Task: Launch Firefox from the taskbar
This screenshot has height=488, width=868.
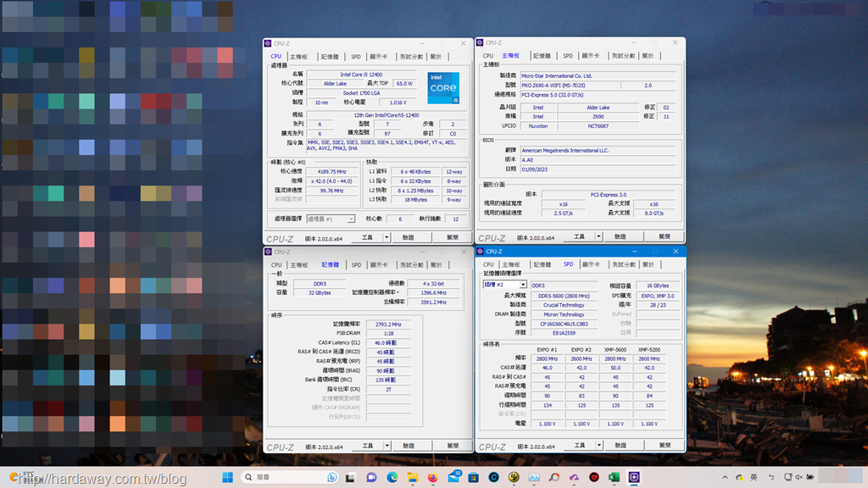Action: click(432, 478)
